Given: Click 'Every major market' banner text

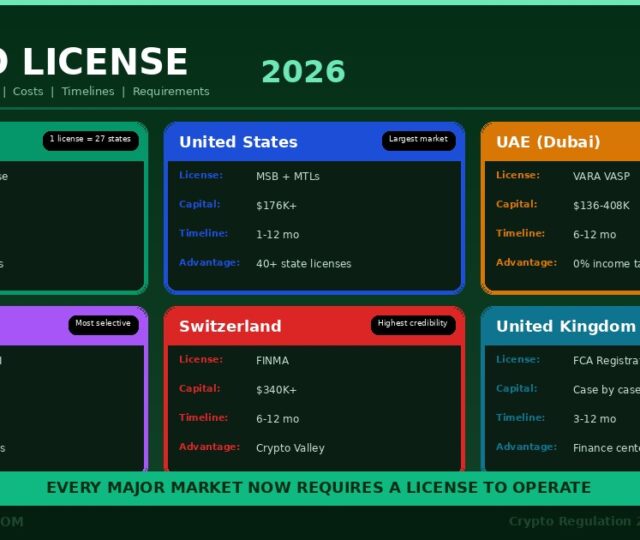Looking at the screenshot, I should click(x=319, y=488).
